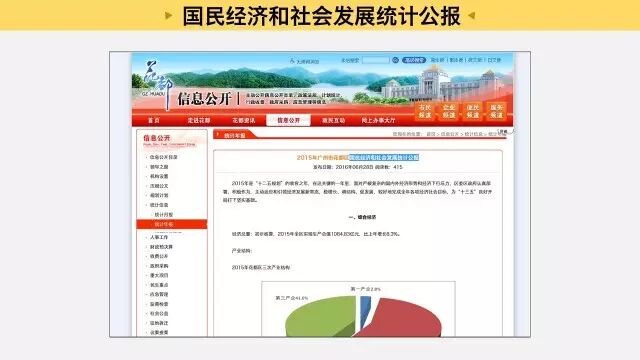Collapse the 统计信息 sidebar section

[x=159, y=205]
